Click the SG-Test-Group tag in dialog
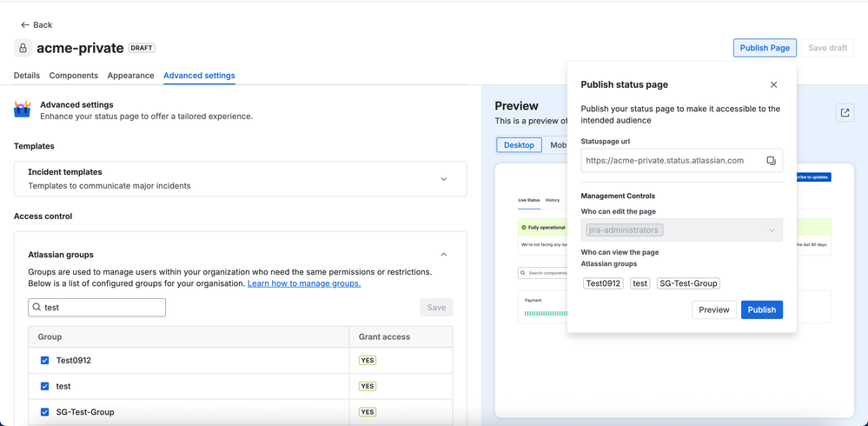The image size is (868, 426). pyautogui.click(x=689, y=283)
